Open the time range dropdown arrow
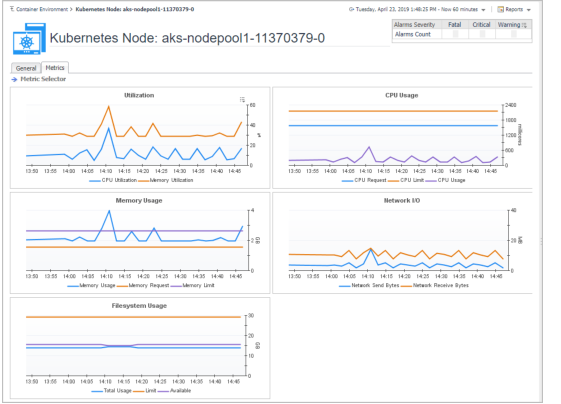This screenshot has height=404, width=561. click(483, 10)
